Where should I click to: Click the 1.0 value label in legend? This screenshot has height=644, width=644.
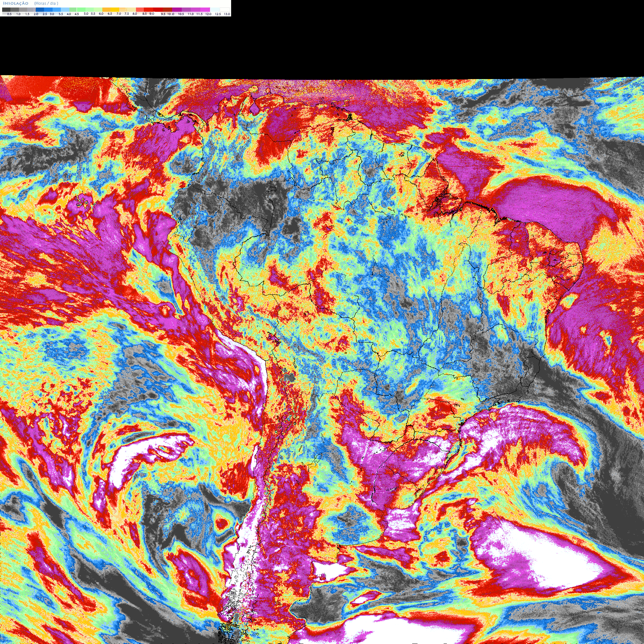[x=18, y=14]
